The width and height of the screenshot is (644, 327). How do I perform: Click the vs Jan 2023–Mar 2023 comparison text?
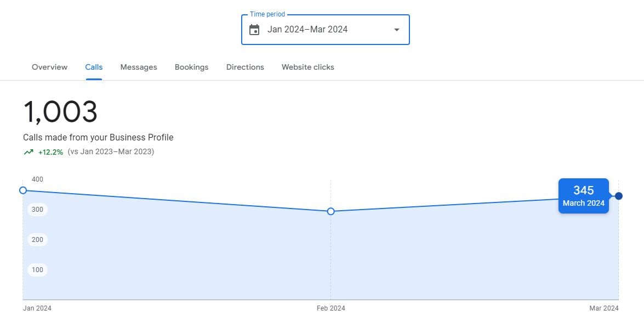(x=111, y=152)
